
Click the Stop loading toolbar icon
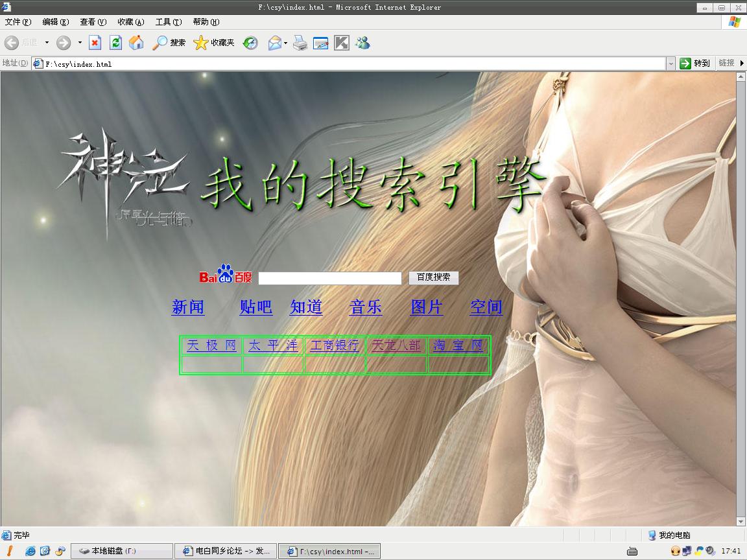click(x=95, y=43)
